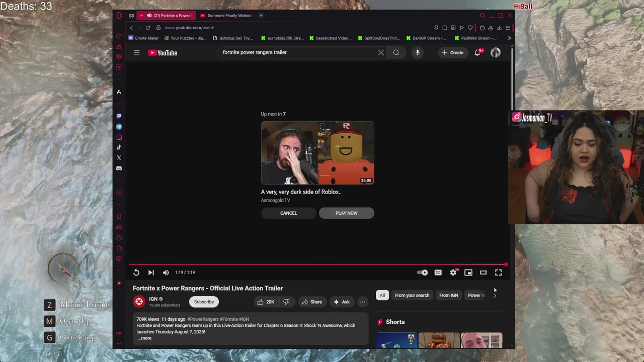Subscribe to the IGN channel
This screenshot has width=644, height=362.
click(204, 302)
